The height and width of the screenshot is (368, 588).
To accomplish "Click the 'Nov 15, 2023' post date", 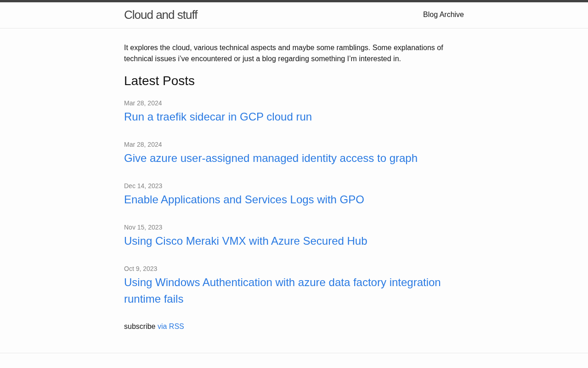I will [143, 227].
